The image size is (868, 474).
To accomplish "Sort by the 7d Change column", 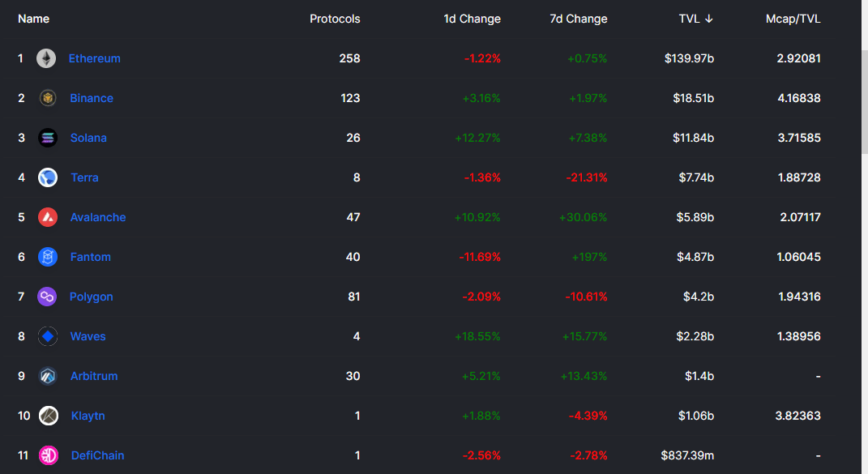I will point(578,19).
